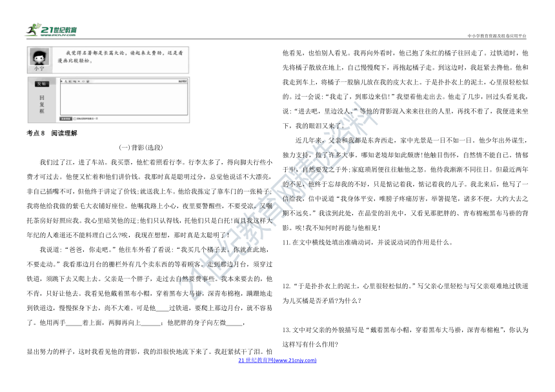Click inside the empty reply text box
Viewport: 555px width, 392px height.
(124, 99)
